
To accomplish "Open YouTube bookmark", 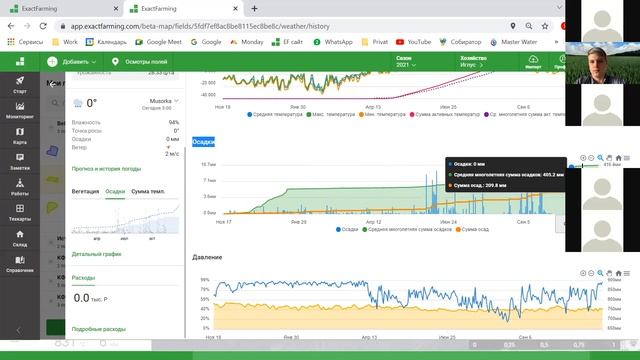I will 413,42.
